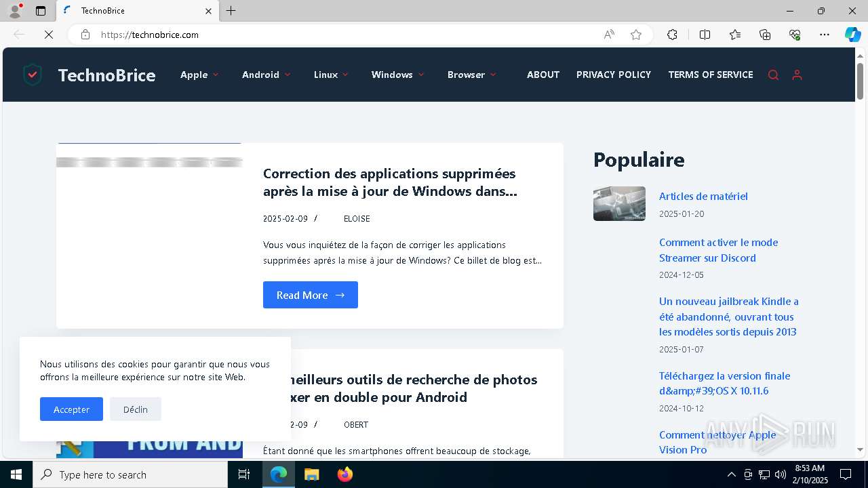The width and height of the screenshot is (868, 488).
Task: Close the TechnoBrice tab
Action: pyautogui.click(x=208, y=11)
